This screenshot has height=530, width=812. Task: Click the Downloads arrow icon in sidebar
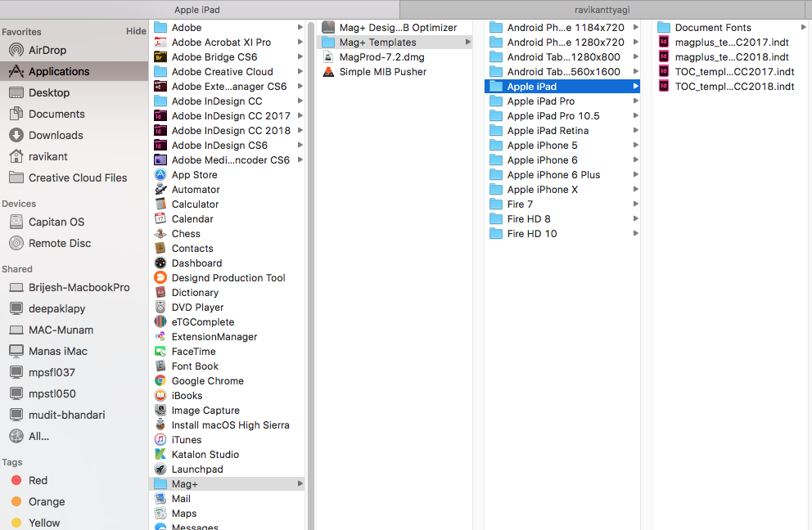pos(16,135)
